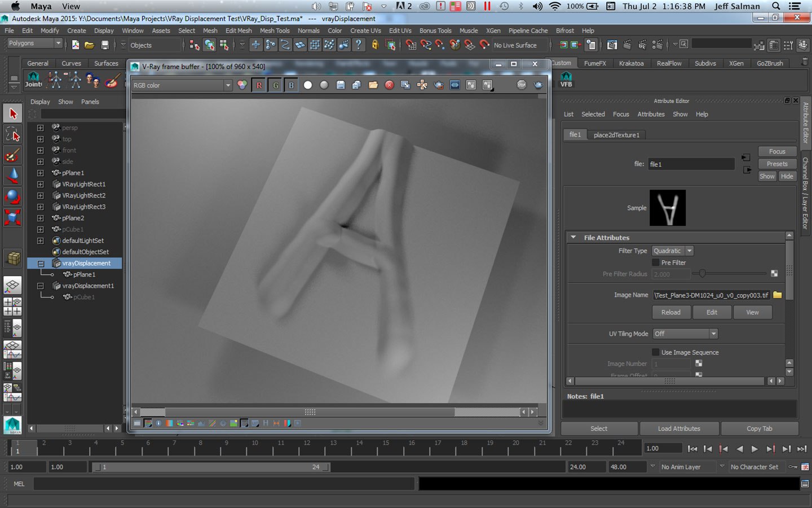Activate the Move tool cone icon
This screenshot has height=508, width=812.
point(12,176)
